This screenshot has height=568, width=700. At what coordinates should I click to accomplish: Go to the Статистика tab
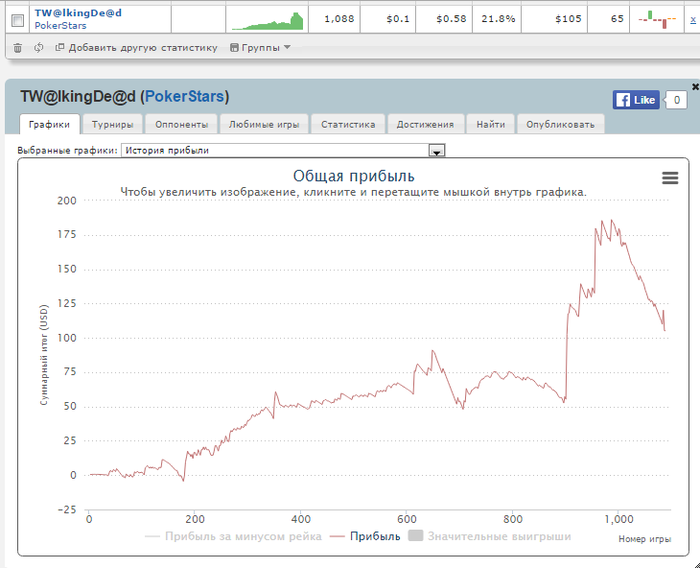click(348, 124)
